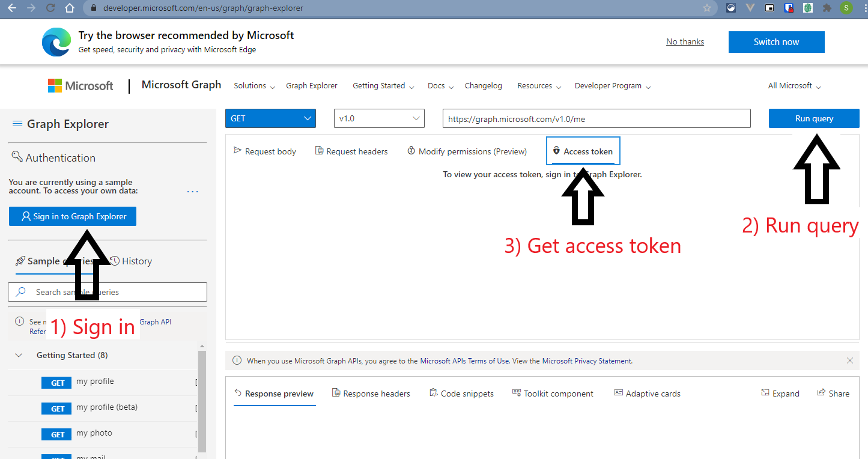
Task: Collapse the Getting Started (8) sample group
Action: click(19, 355)
